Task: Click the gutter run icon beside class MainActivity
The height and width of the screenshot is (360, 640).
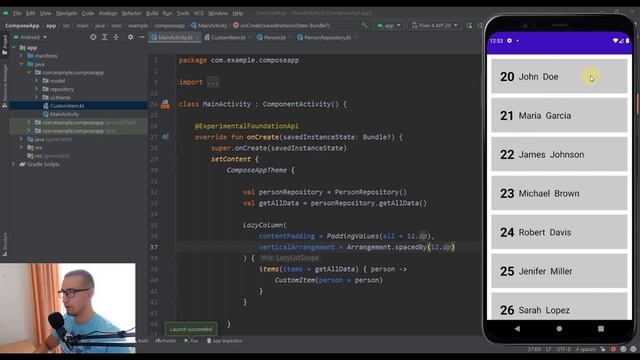Action: point(165,104)
